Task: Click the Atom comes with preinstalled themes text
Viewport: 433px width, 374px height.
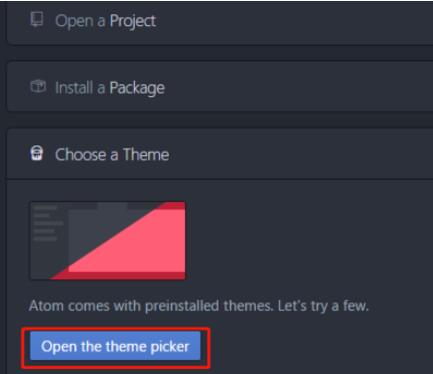Action: tap(199, 306)
